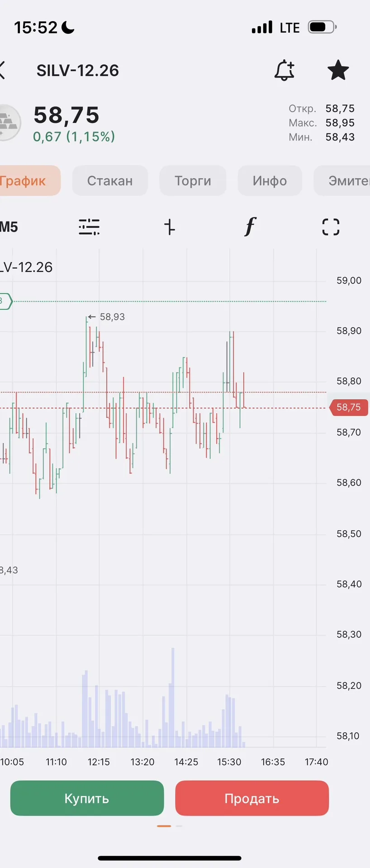Open the M5 timeframe selector
Image resolution: width=370 pixels, height=868 pixels.
pos(9,227)
